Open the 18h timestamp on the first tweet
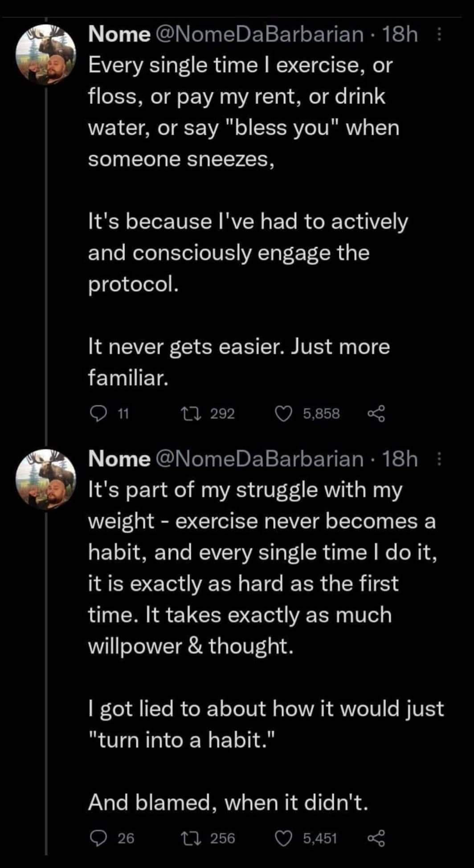Screen dimensions: 474x868 pos(400,35)
